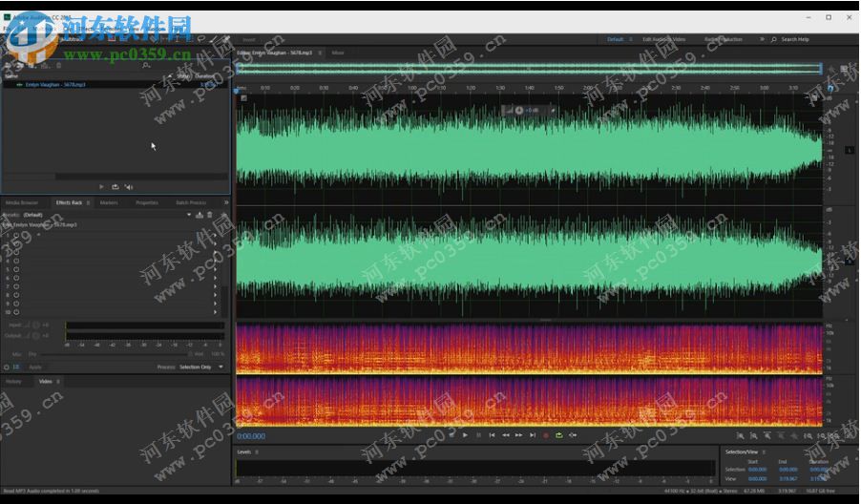Toggle power for effects rack slot 7

16,286
